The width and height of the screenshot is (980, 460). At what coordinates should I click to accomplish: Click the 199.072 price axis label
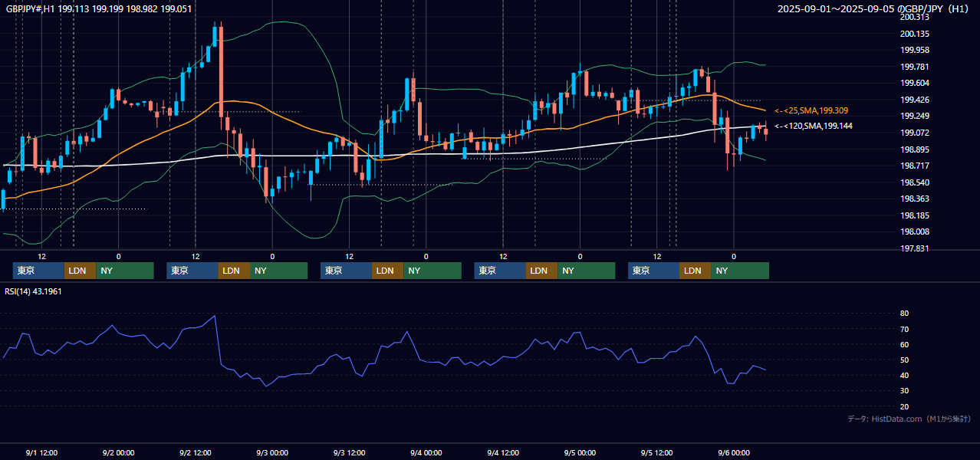915,133
